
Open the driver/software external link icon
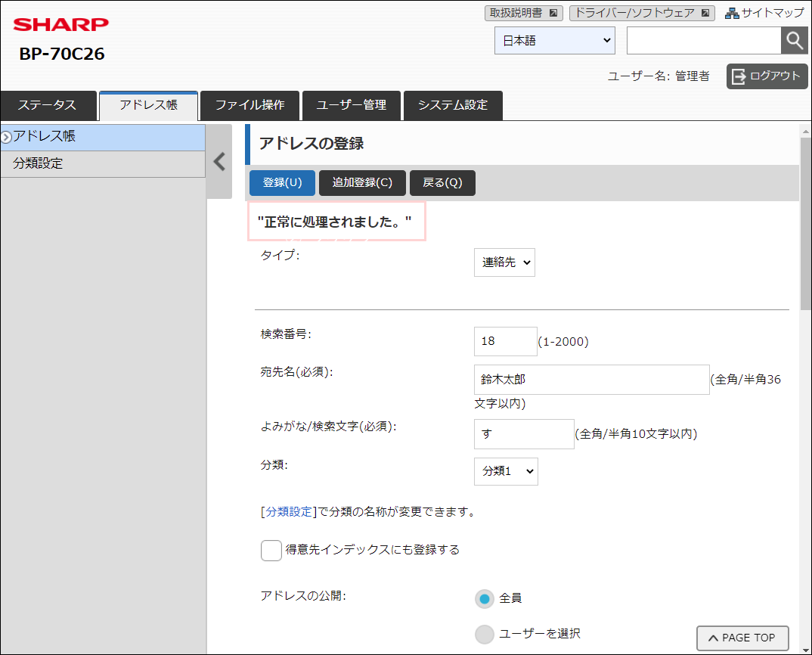705,13
